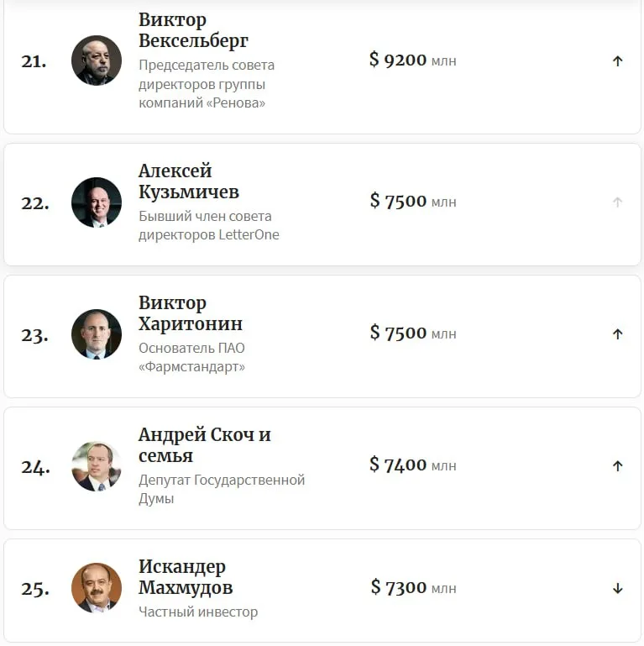Open the Андрей Скоч и семья entry
This screenshot has height=646, width=644.
(x=204, y=445)
